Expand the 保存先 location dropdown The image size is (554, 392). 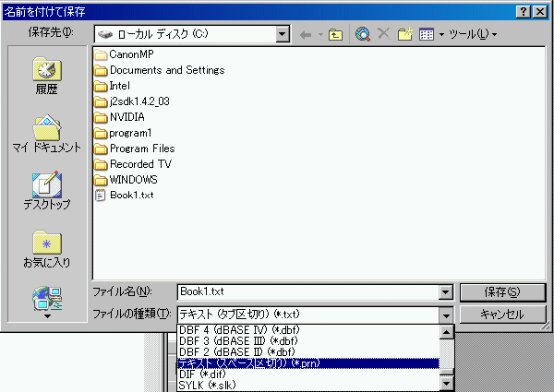click(283, 34)
